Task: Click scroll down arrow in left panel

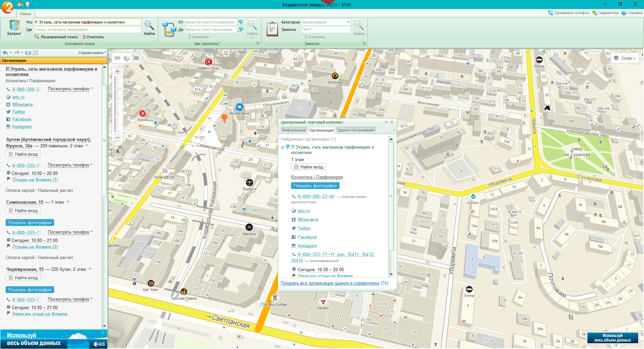Action: point(104,326)
